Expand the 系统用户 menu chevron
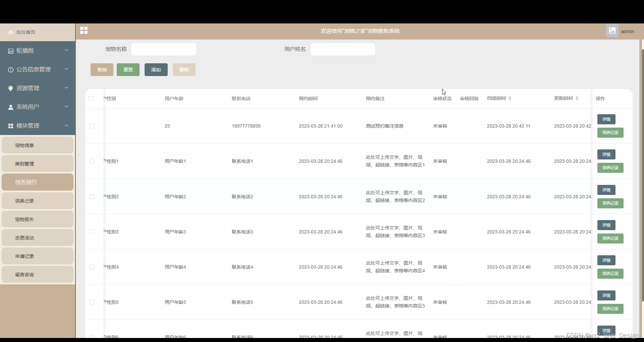Viewport: 644px width, 342px height. pyautogui.click(x=66, y=107)
